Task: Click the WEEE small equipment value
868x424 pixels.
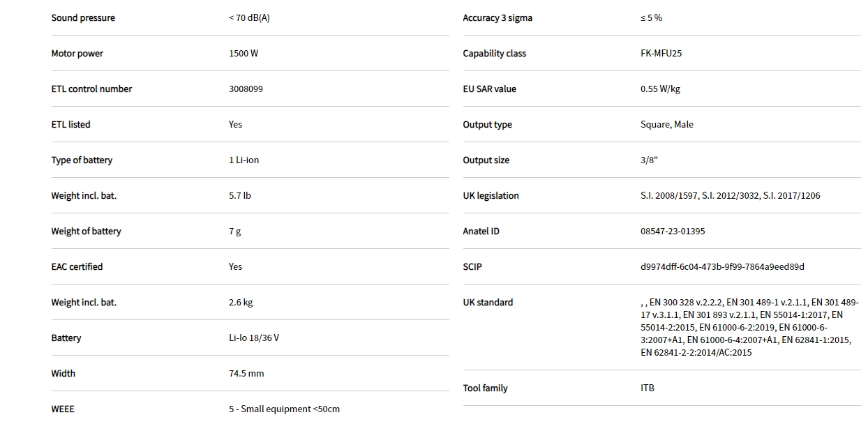Action: click(x=284, y=409)
